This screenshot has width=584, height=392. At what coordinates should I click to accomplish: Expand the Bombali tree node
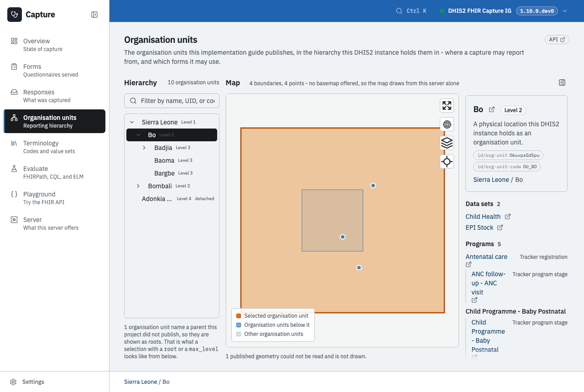click(x=138, y=186)
